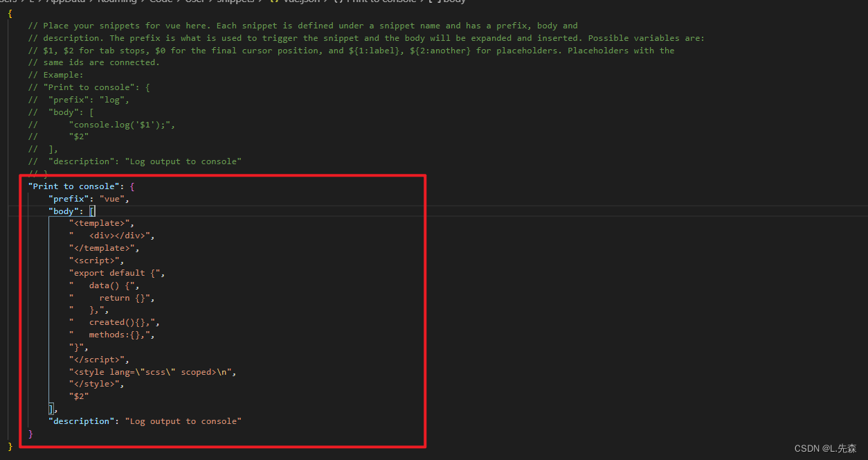Click the uncommented "$2" string line
The width and height of the screenshot is (868, 460).
pos(79,396)
